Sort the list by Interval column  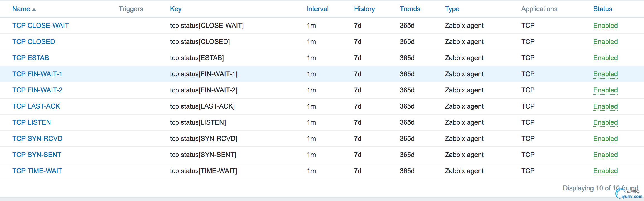(317, 9)
